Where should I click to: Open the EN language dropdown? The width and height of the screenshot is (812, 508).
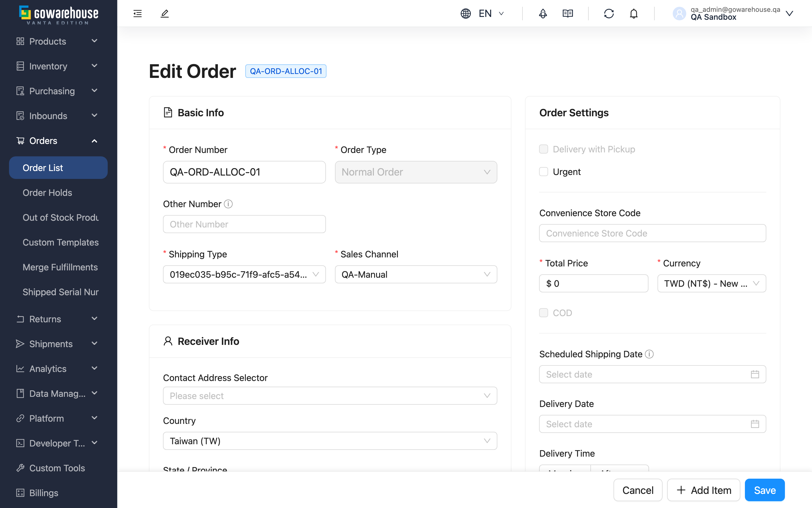[491, 14]
